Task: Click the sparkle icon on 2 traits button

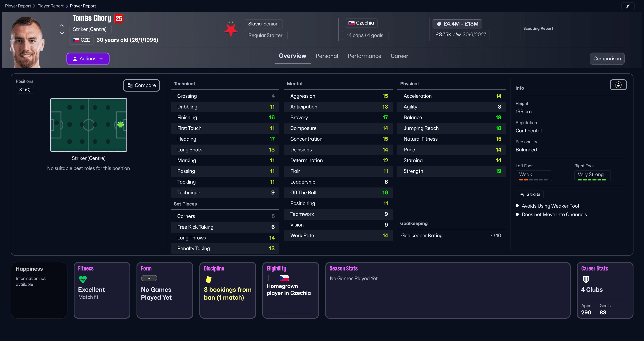Action: tap(522, 194)
